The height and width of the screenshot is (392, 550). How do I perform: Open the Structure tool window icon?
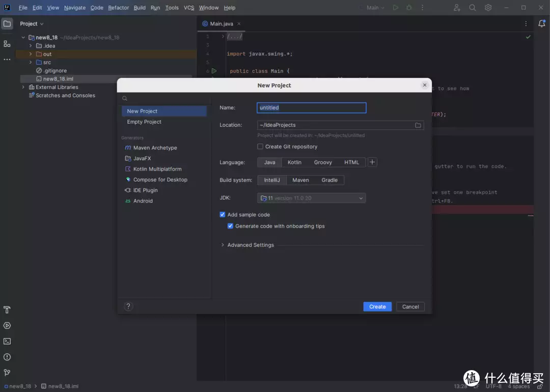[7, 44]
